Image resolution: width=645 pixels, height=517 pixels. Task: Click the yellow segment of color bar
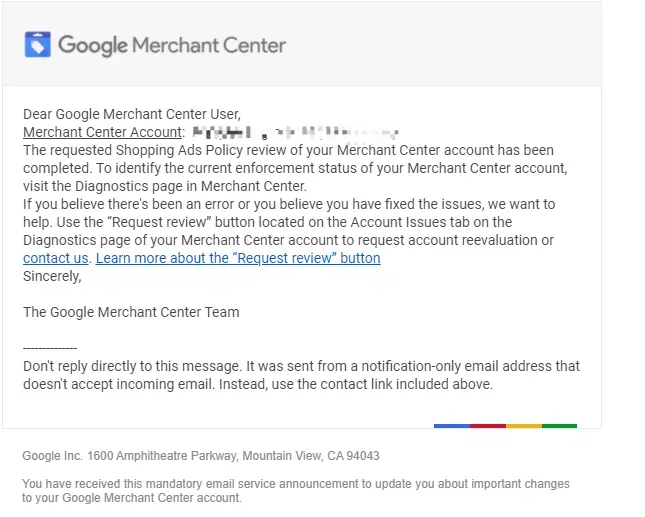[x=524, y=426]
